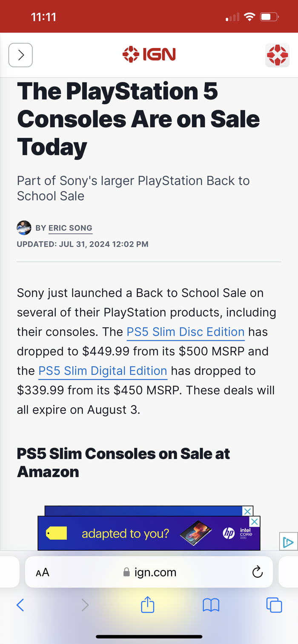
Task: Open the Safari share sheet
Action: click(147, 604)
